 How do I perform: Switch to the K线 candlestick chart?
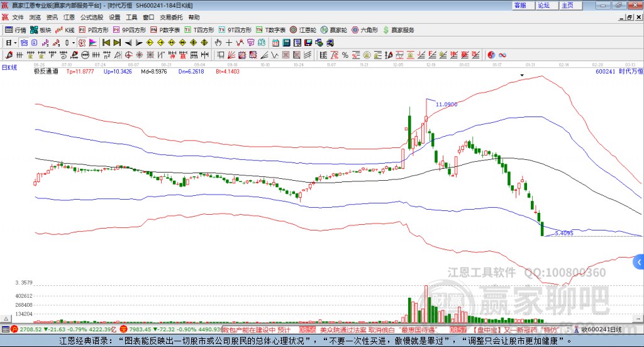(x=65, y=30)
